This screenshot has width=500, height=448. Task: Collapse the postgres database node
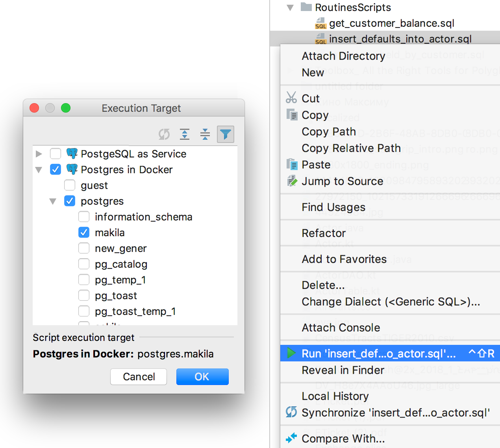(53, 201)
